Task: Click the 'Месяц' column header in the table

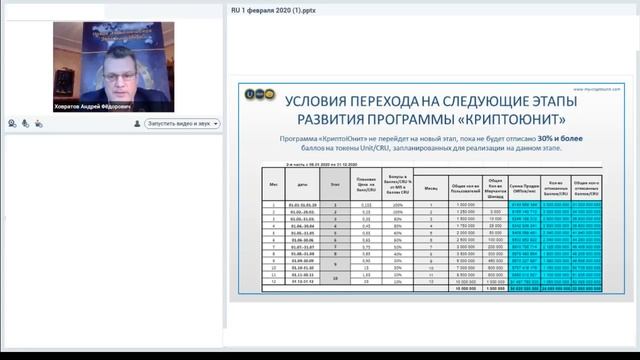Action: click(431, 188)
